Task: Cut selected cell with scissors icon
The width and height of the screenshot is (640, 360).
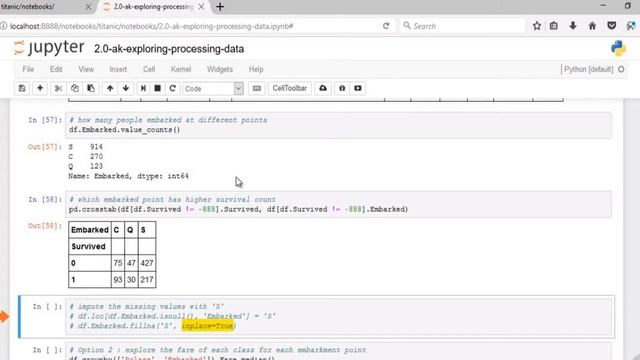Action: [58, 88]
